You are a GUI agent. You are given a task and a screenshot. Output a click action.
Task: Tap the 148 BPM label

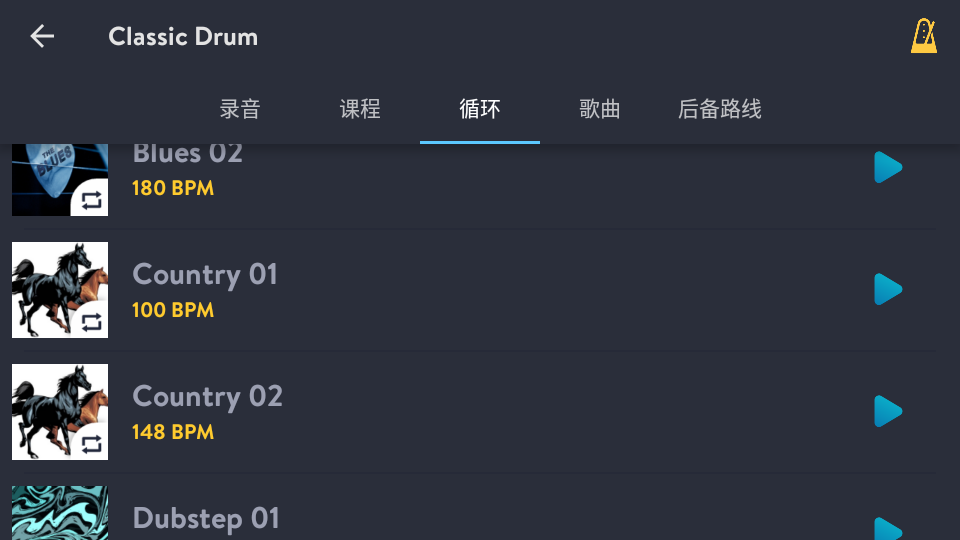[x=173, y=432]
